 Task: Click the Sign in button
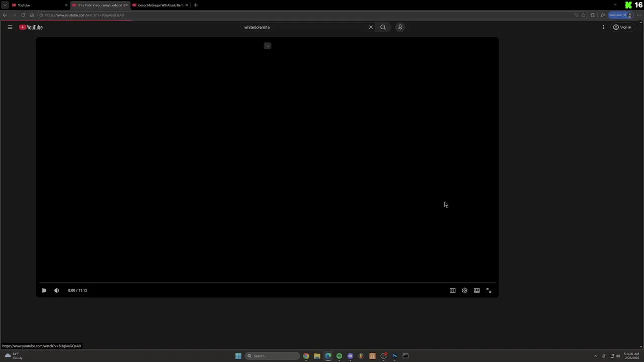tap(622, 27)
